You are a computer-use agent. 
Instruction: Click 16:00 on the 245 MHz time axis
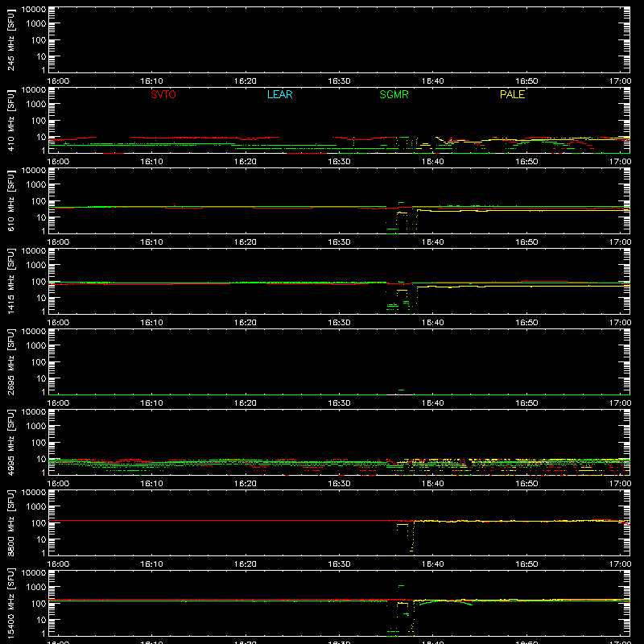(x=58, y=81)
